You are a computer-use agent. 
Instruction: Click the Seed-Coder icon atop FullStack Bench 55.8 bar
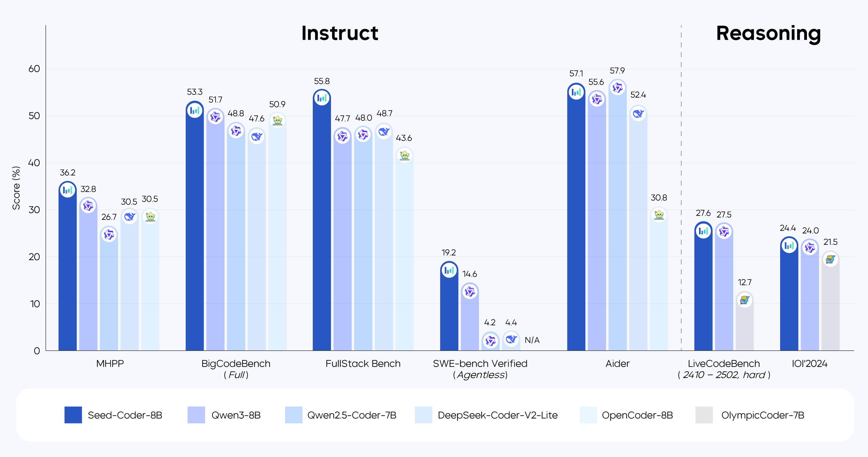tap(322, 98)
